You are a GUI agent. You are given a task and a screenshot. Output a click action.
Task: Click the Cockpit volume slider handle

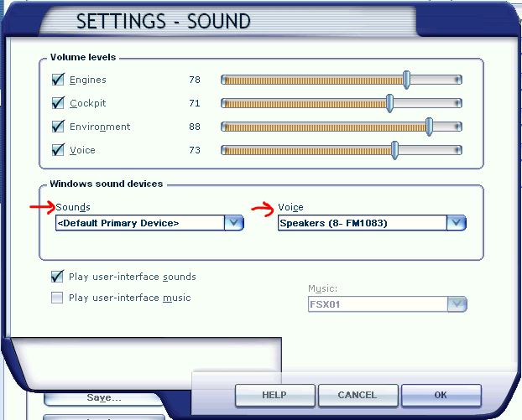point(390,103)
